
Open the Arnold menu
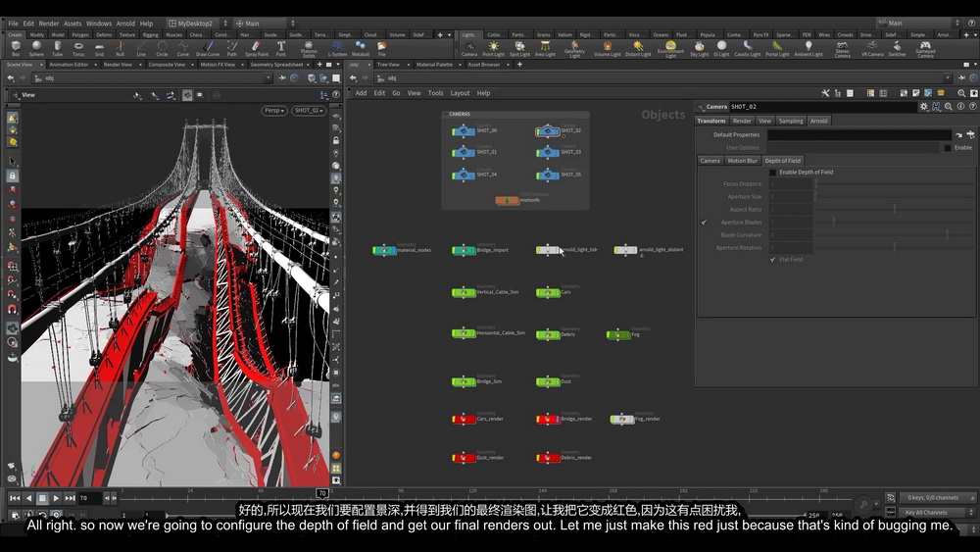click(125, 24)
